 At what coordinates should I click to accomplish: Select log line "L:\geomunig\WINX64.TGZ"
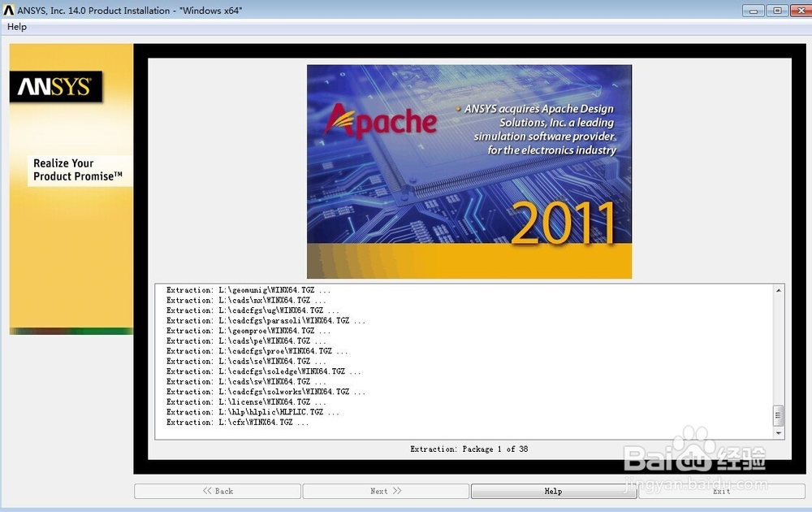pos(248,290)
